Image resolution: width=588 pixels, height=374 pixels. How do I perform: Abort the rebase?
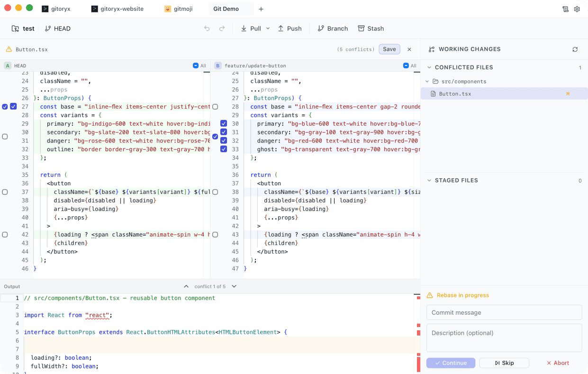(558, 363)
